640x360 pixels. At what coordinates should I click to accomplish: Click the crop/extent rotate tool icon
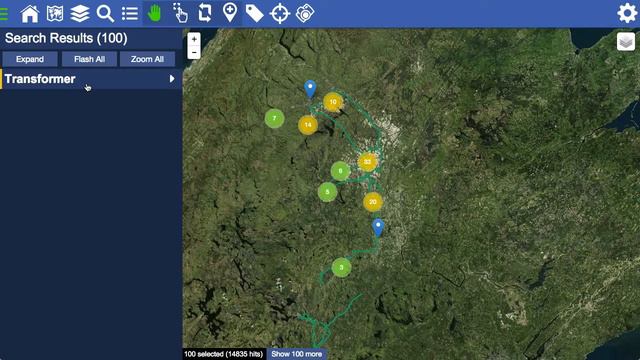tap(205, 13)
